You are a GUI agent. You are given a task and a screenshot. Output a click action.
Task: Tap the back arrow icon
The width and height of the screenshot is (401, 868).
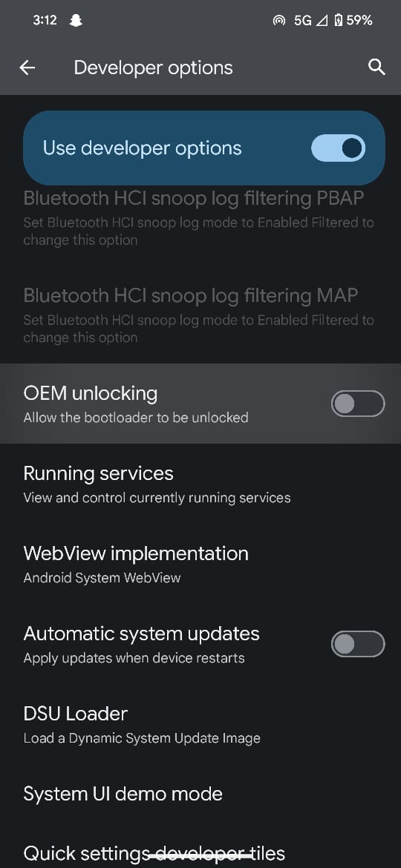(x=27, y=68)
